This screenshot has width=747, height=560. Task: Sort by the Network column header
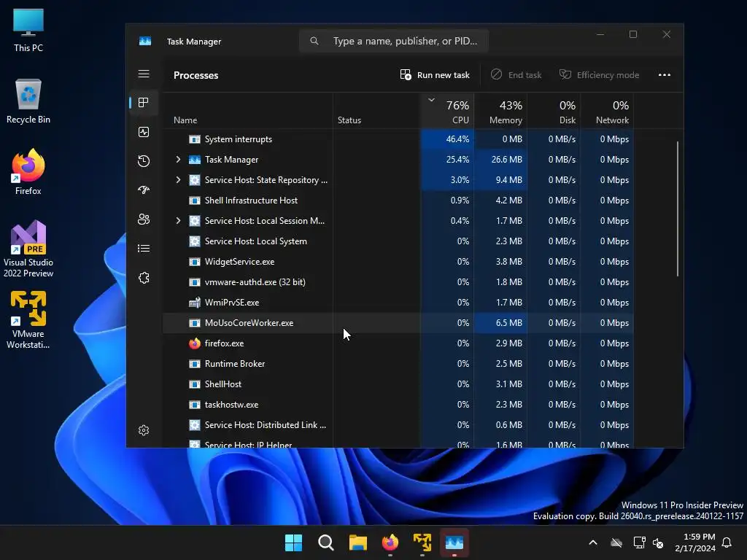[x=607, y=112]
